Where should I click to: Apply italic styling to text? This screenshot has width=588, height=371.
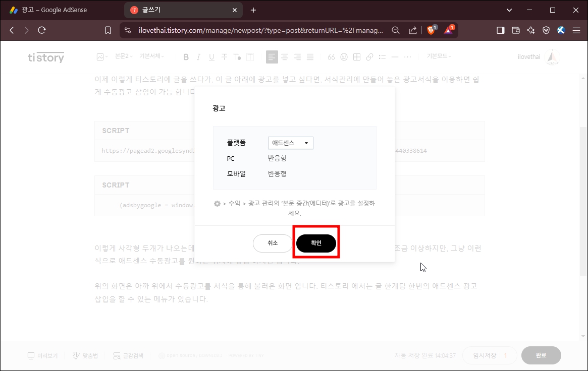[x=198, y=56]
